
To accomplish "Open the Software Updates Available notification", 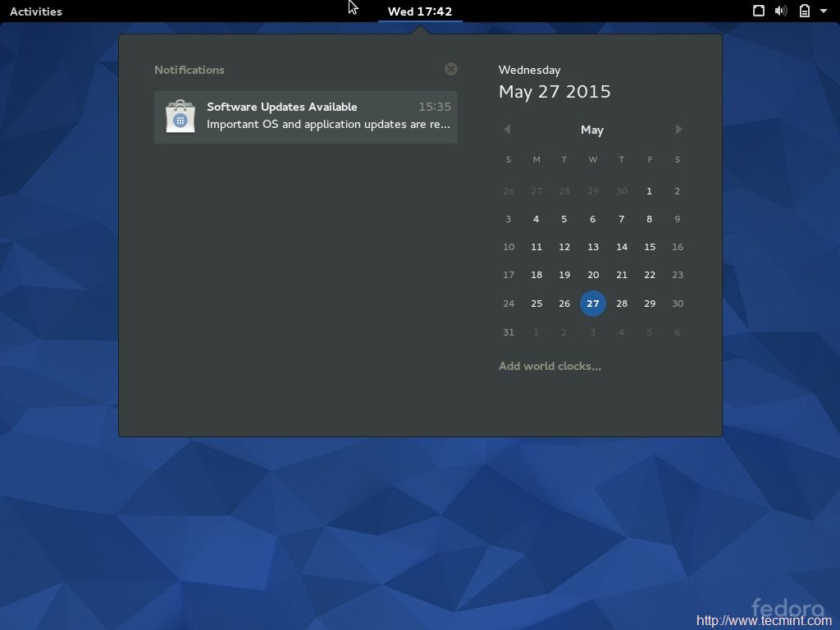I will [x=305, y=115].
